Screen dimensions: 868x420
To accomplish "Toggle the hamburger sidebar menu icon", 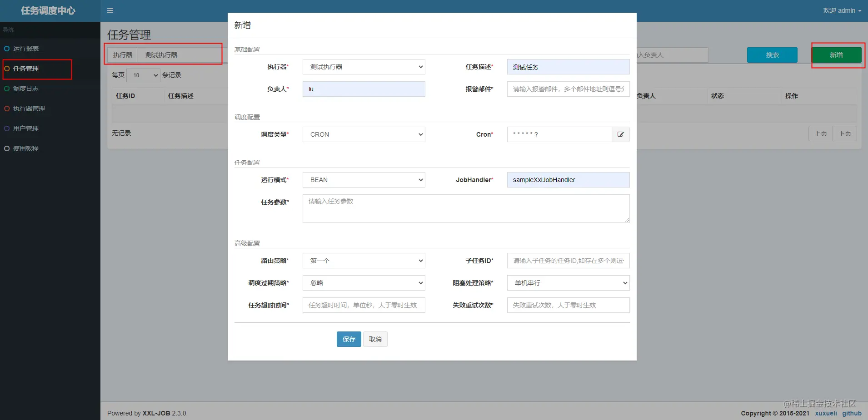I will (x=110, y=10).
